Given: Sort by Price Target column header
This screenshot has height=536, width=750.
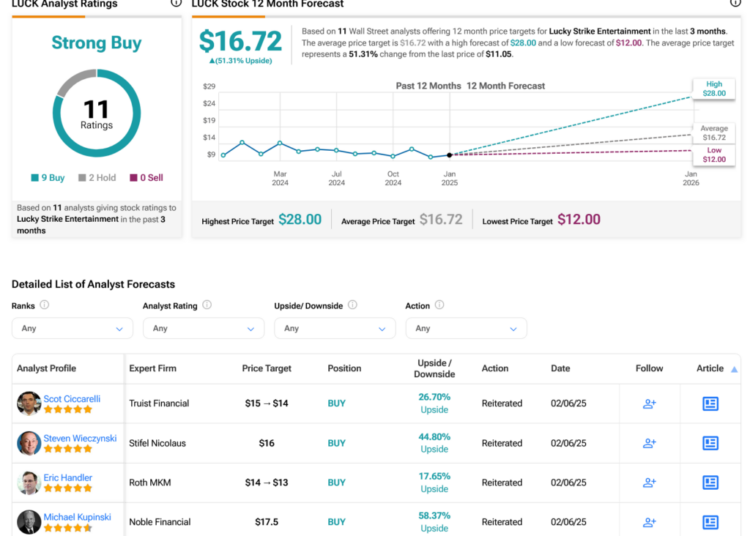Looking at the screenshot, I should (266, 369).
